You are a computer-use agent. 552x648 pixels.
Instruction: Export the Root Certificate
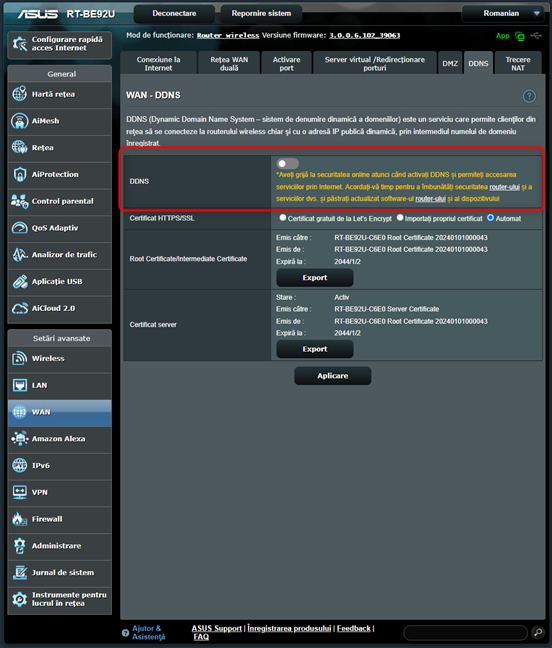point(314,278)
